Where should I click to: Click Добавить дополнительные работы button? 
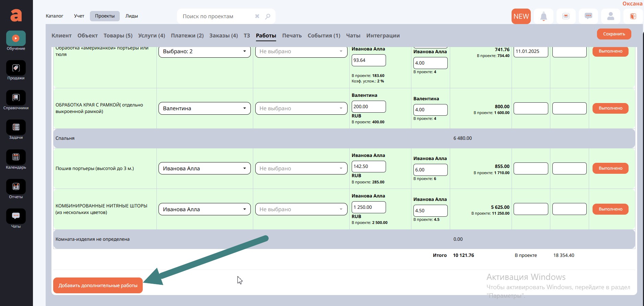coord(98,285)
